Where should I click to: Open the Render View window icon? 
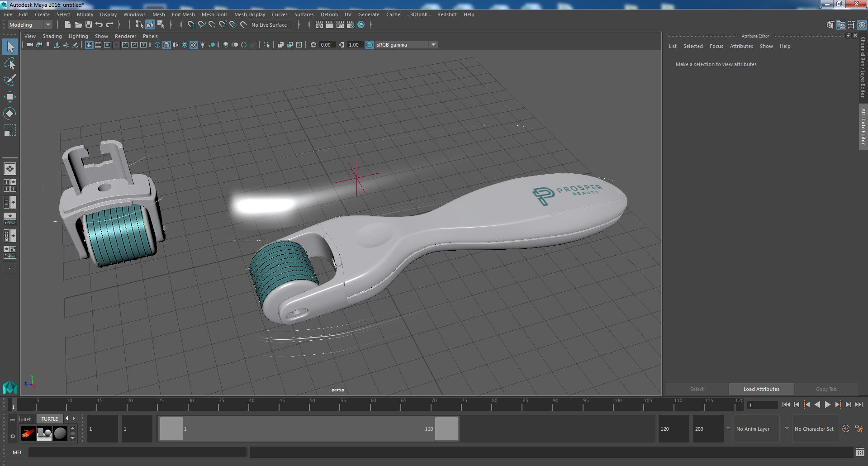point(319,25)
